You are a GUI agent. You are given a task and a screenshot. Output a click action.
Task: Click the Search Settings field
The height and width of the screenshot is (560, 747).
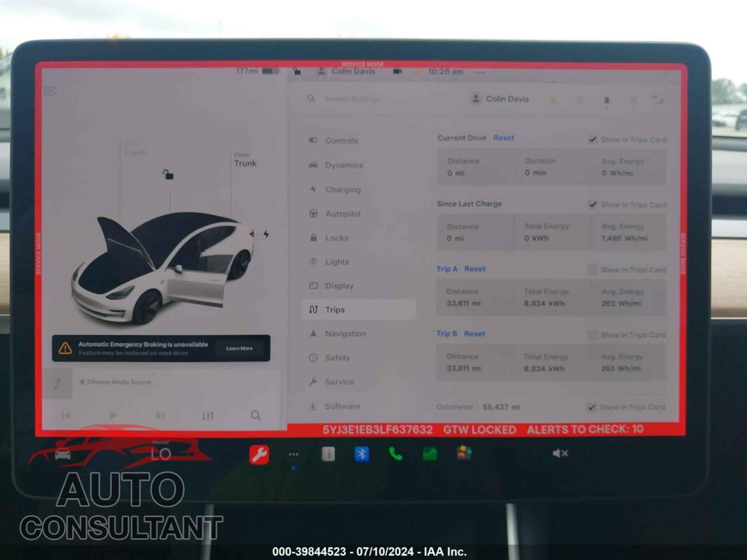pos(352,99)
